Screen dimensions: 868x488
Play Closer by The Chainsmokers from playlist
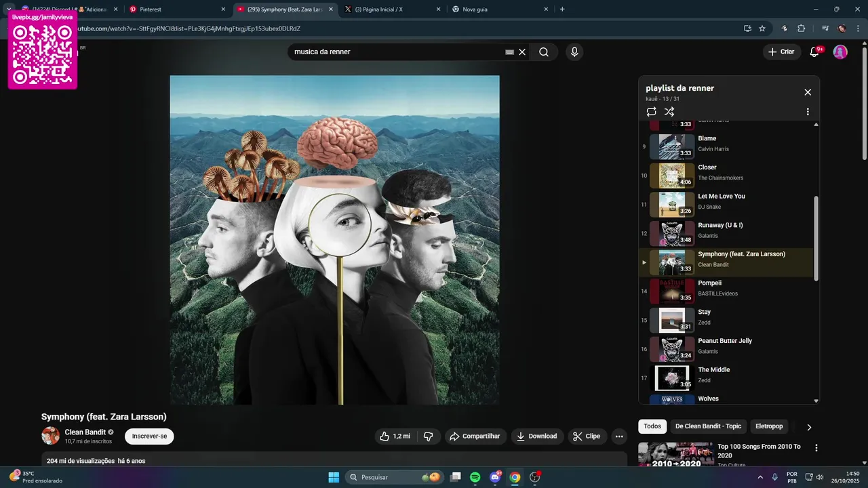[726, 176]
